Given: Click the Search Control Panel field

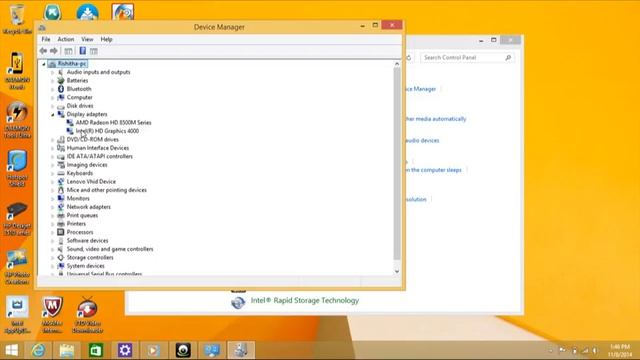Looking at the screenshot, I should pos(467,58).
